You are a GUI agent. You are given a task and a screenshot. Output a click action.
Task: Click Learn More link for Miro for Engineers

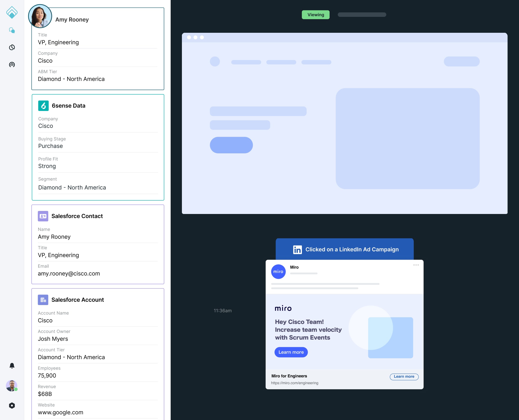pos(404,377)
